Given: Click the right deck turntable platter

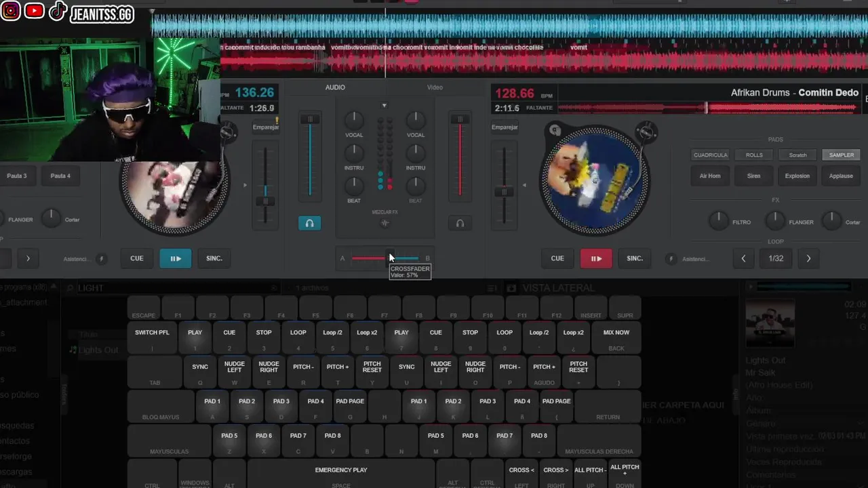Looking at the screenshot, I should (x=595, y=180).
